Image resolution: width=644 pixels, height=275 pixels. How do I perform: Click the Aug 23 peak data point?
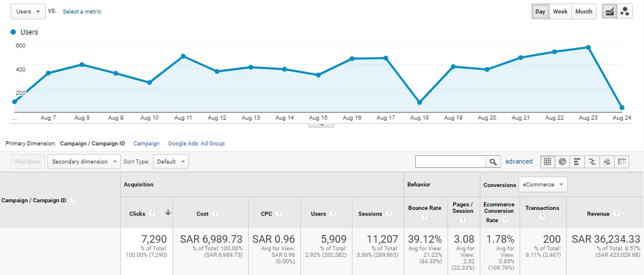coord(588,47)
